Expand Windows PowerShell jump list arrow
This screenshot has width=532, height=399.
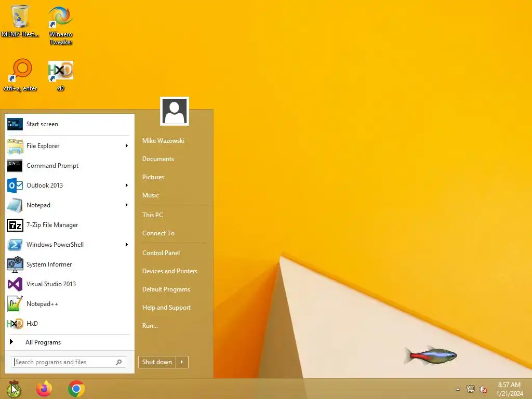pyautogui.click(x=127, y=245)
